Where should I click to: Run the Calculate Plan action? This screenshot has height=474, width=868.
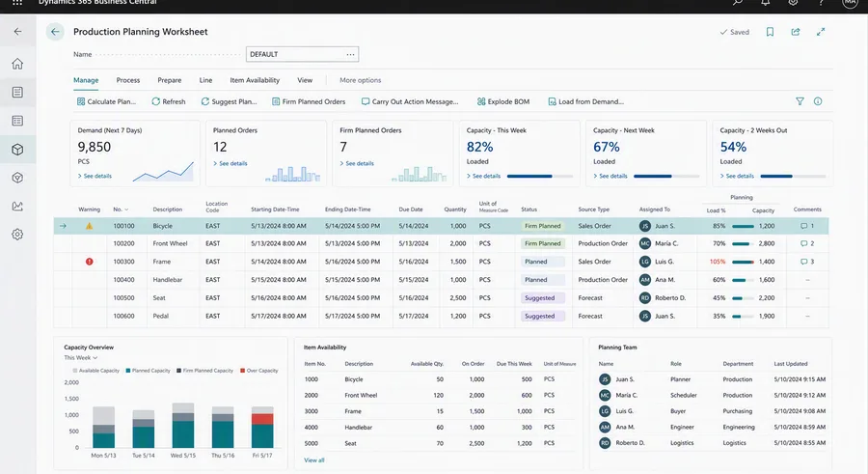106,101
